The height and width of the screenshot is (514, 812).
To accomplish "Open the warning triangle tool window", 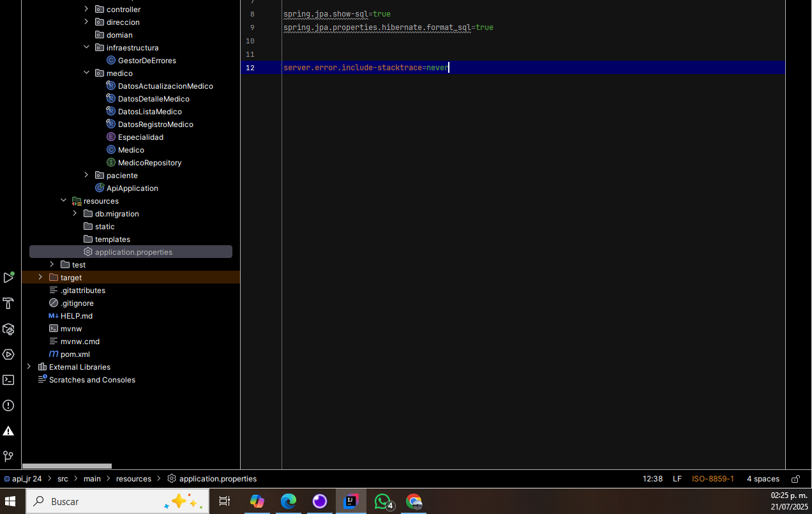I will point(8,431).
